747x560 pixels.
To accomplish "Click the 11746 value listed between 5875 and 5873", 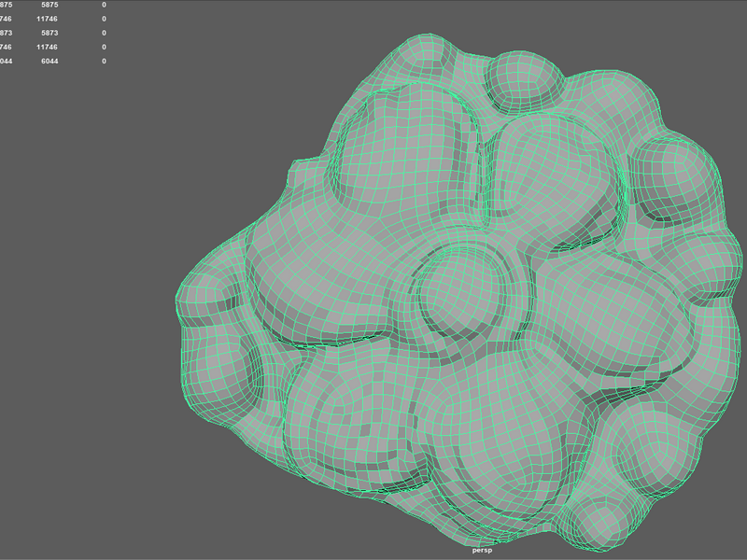I will tap(47, 19).
